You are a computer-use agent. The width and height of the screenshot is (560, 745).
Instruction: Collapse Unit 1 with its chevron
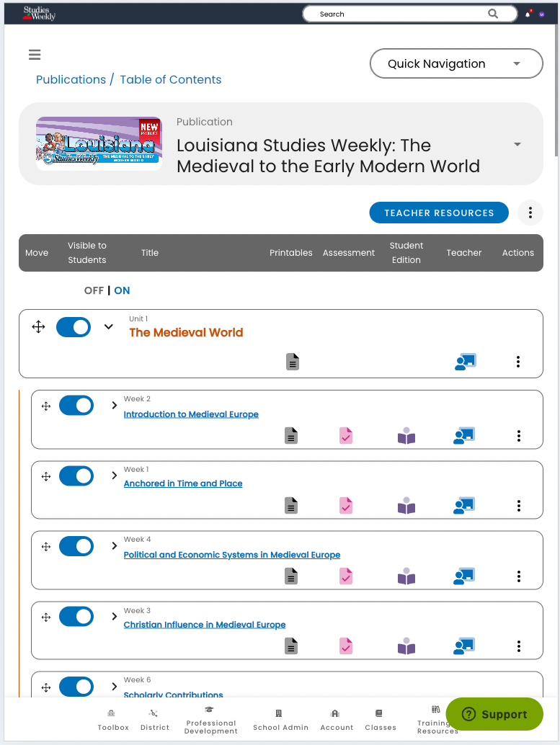click(x=108, y=326)
